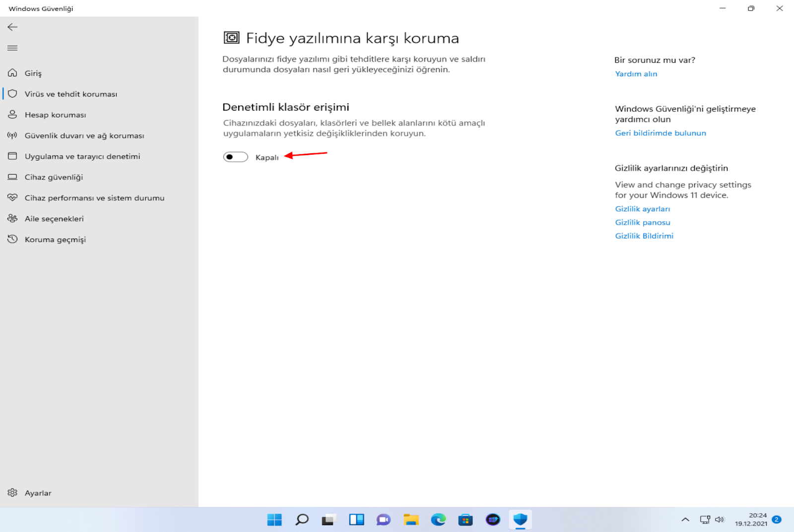Screen dimensions: 794x532
Task: Click the family icon for Aile seçenekleri
Action: tap(12, 219)
